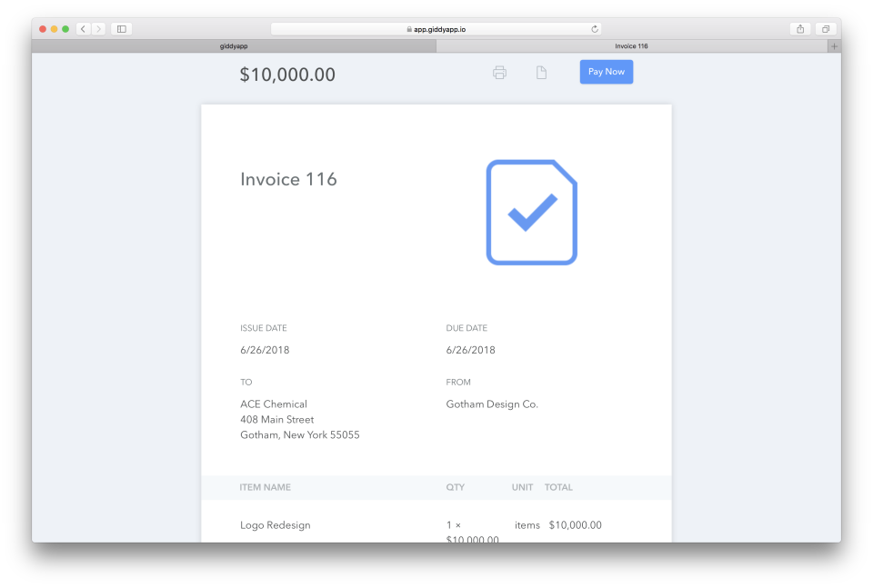Click the Gotham Design Co. sender name

(x=492, y=404)
